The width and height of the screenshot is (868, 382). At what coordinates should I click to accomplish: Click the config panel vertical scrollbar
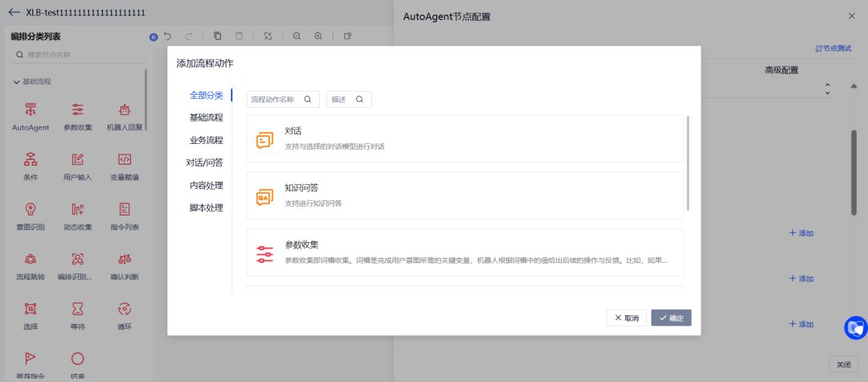tap(854, 173)
